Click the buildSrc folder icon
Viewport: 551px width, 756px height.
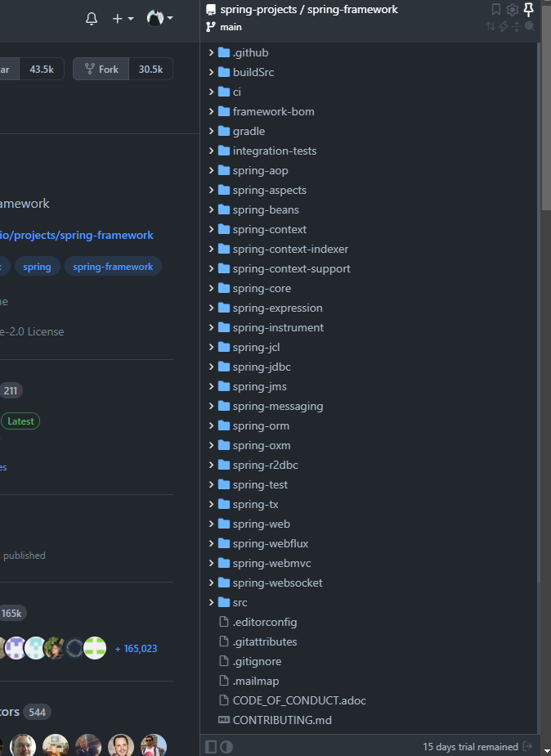224,72
